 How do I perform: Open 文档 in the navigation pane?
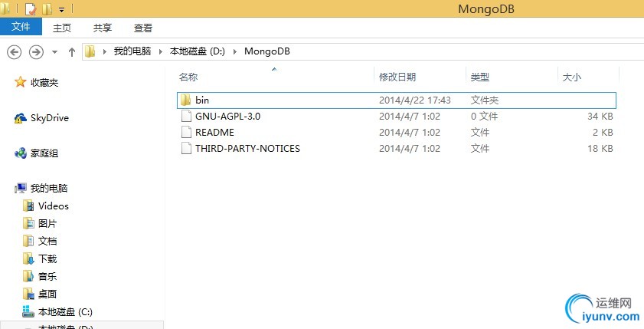[x=47, y=241]
